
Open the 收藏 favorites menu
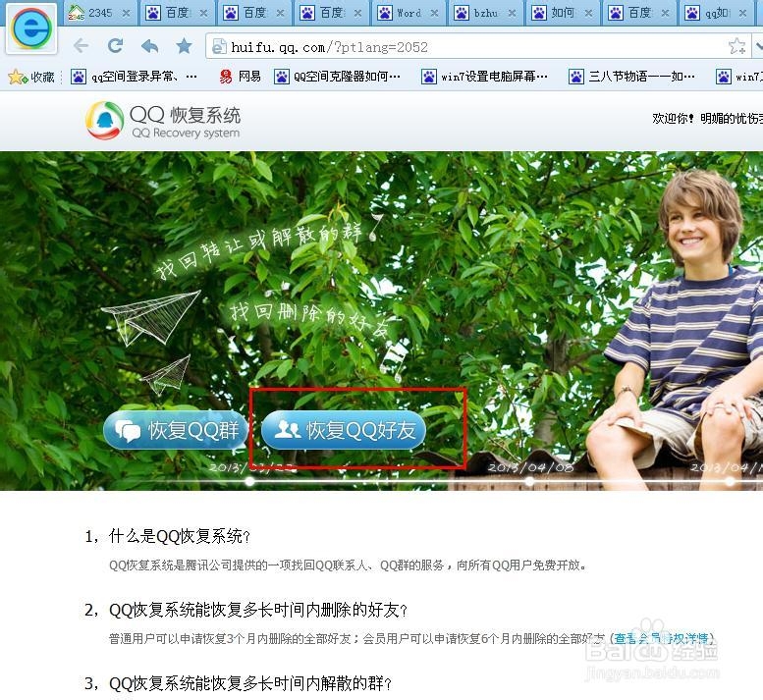31,77
